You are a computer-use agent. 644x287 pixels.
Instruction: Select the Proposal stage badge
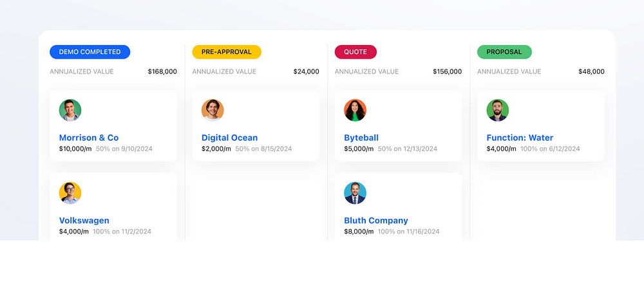504,52
